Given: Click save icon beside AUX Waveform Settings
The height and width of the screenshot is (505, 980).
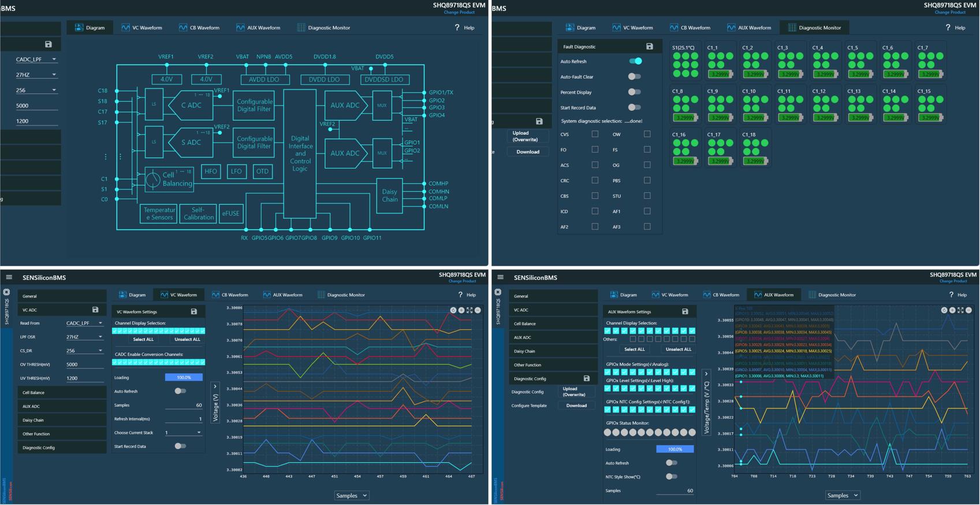Looking at the screenshot, I should (685, 311).
